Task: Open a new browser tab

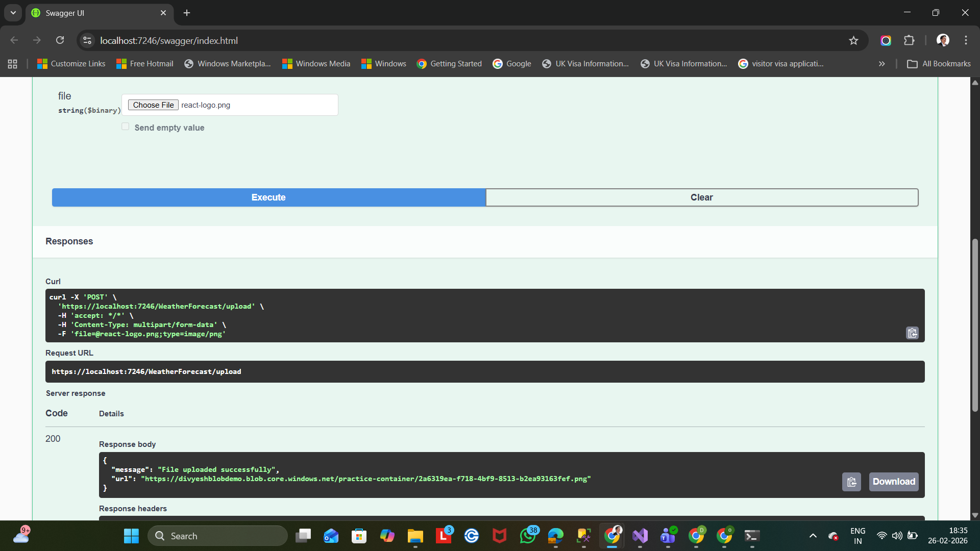Action: pyautogui.click(x=187, y=13)
